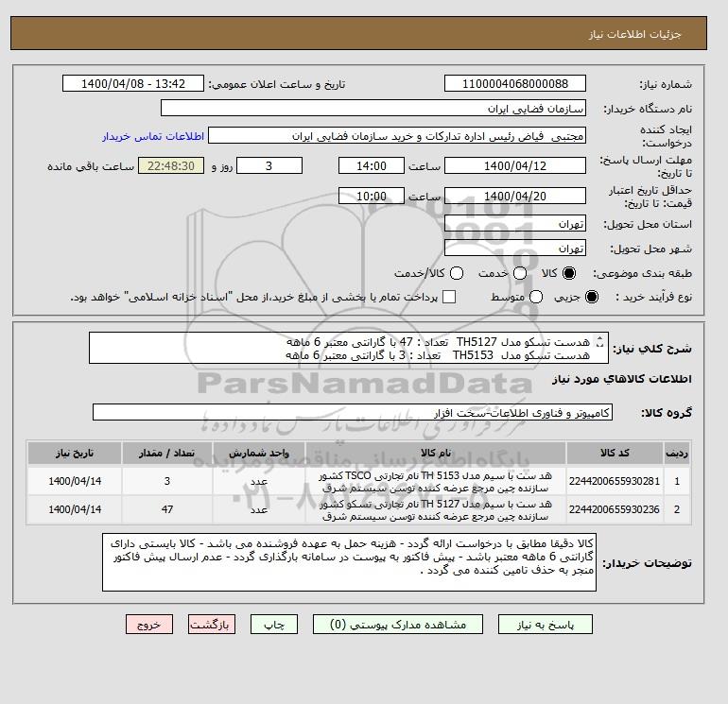Select the متوسط purchase type radio
Image resolution: width=728 pixels, height=704 pixels.
coord(536,297)
